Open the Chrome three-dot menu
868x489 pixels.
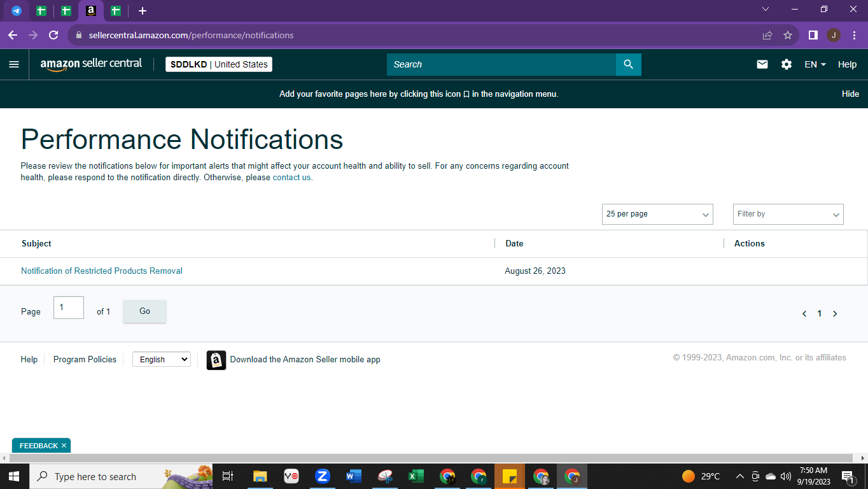(x=854, y=35)
